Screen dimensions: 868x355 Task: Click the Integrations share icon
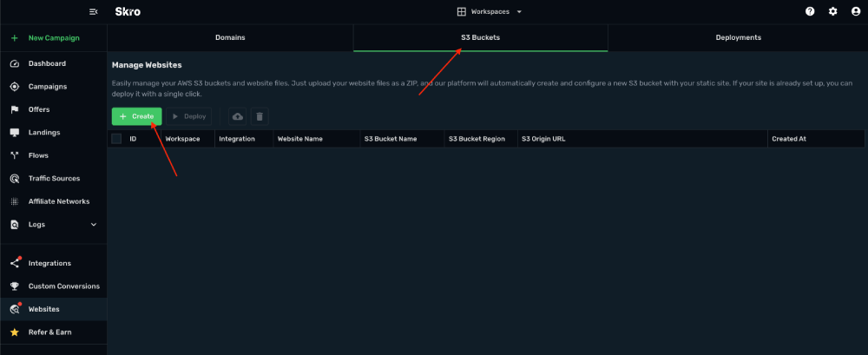[x=15, y=264]
